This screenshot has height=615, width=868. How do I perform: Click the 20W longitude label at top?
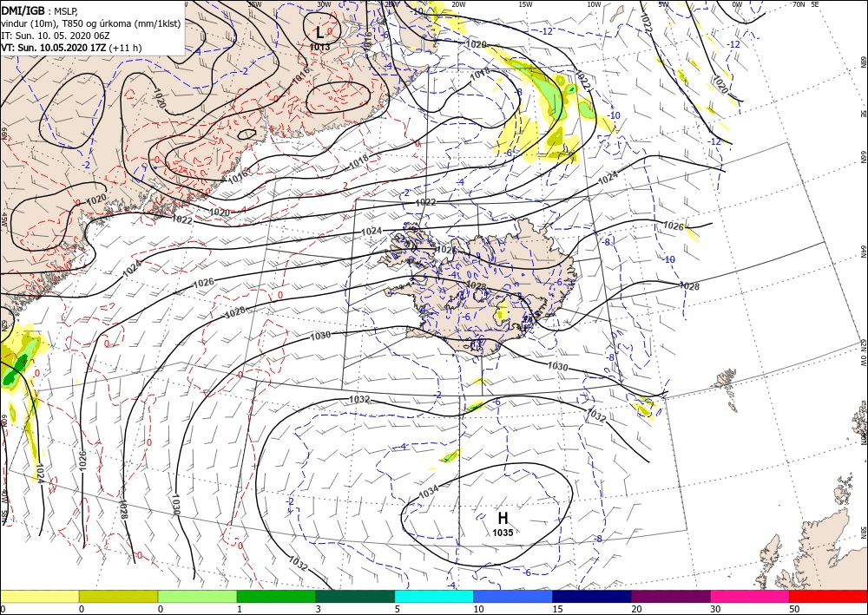tap(457, 4)
